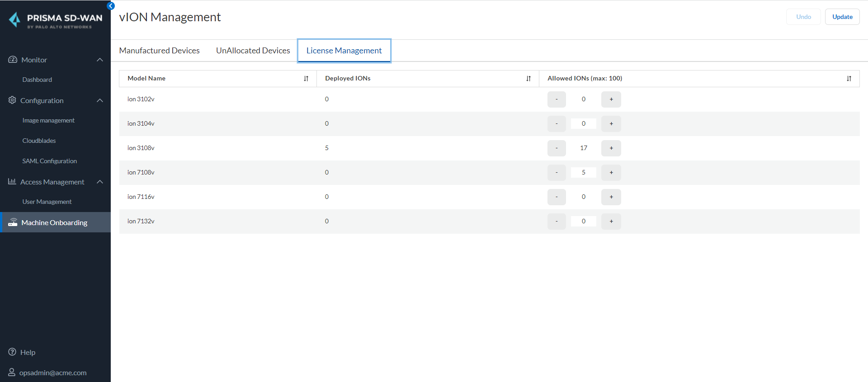This screenshot has width=868, height=382.
Task: Switch to Manufactured Devices tab
Action: [159, 51]
